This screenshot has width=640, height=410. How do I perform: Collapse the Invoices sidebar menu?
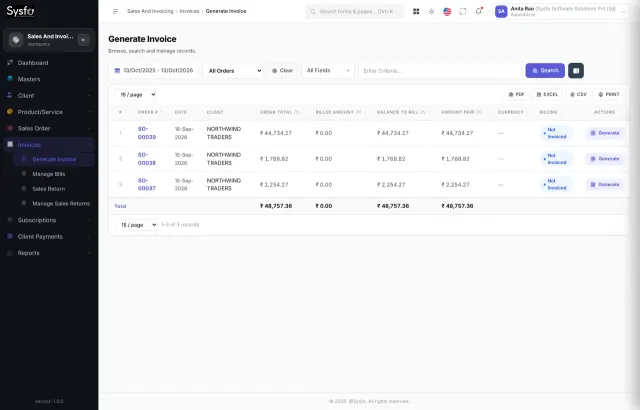[x=49, y=144]
